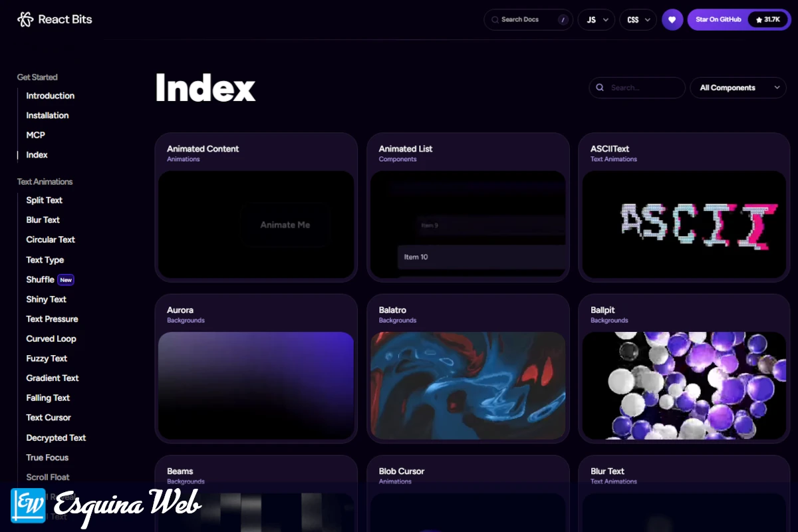Viewport: 798px width, 532px height.
Task: Open the CSS styling dropdown
Action: [x=638, y=20]
